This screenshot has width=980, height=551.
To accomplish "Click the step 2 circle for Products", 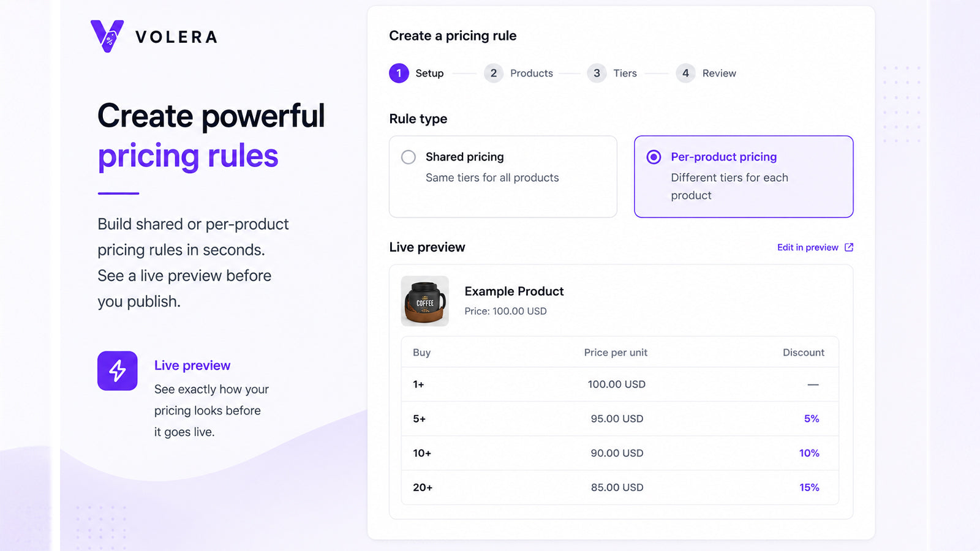I will [x=494, y=73].
